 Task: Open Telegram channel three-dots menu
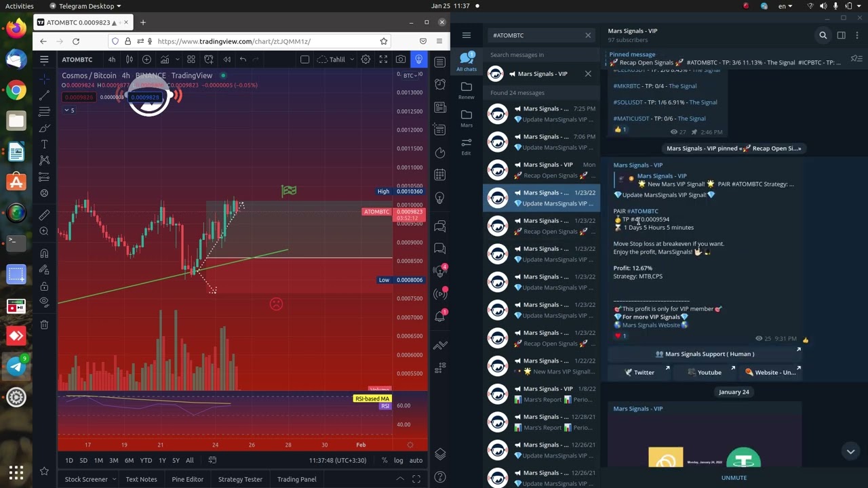click(858, 35)
